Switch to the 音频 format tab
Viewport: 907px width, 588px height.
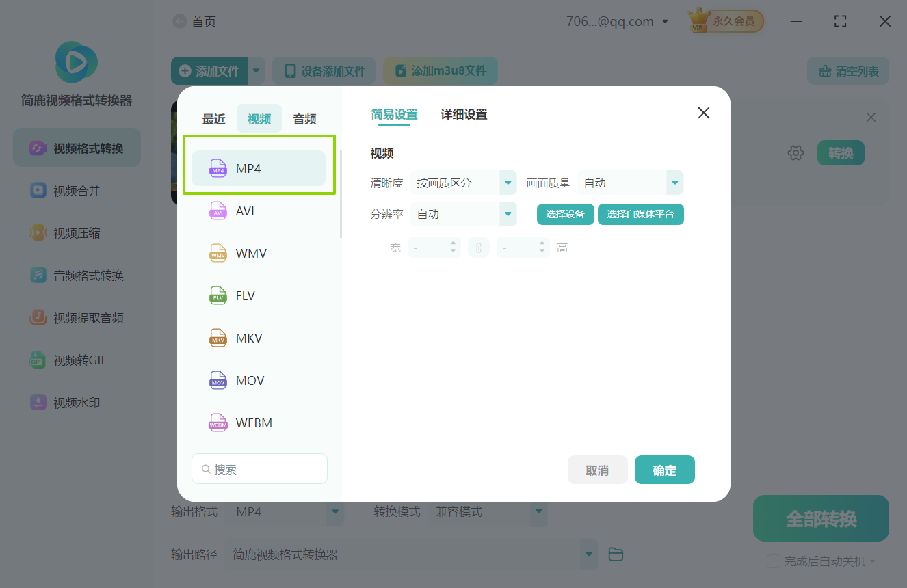tap(304, 118)
